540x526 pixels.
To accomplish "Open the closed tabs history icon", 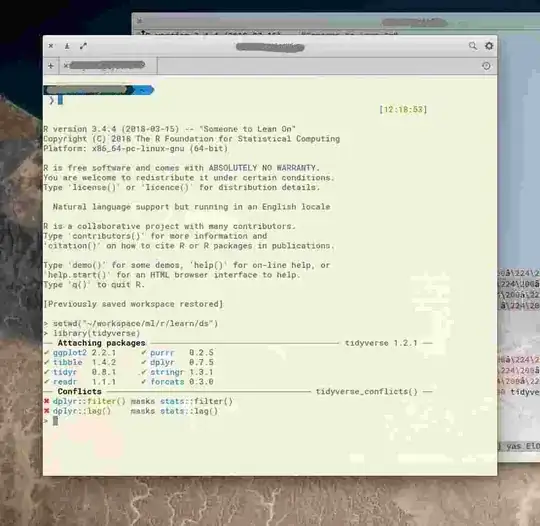I will (486, 66).
